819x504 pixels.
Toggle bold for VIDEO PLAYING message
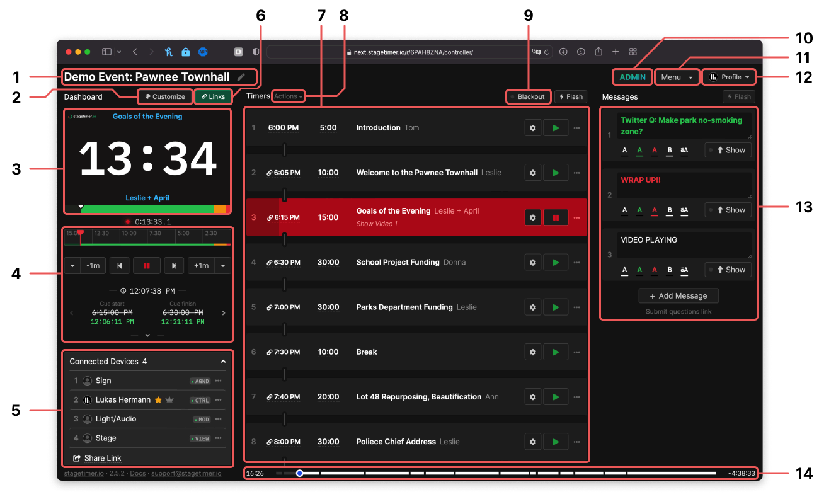[x=670, y=270]
